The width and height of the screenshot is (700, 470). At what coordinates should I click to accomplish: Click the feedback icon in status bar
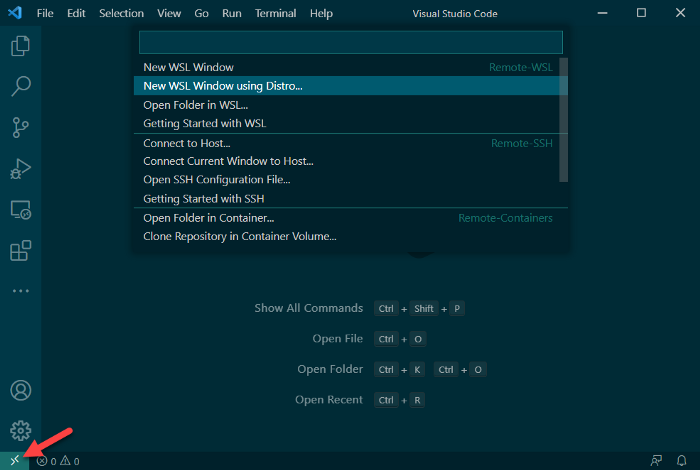(x=656, y=461)
